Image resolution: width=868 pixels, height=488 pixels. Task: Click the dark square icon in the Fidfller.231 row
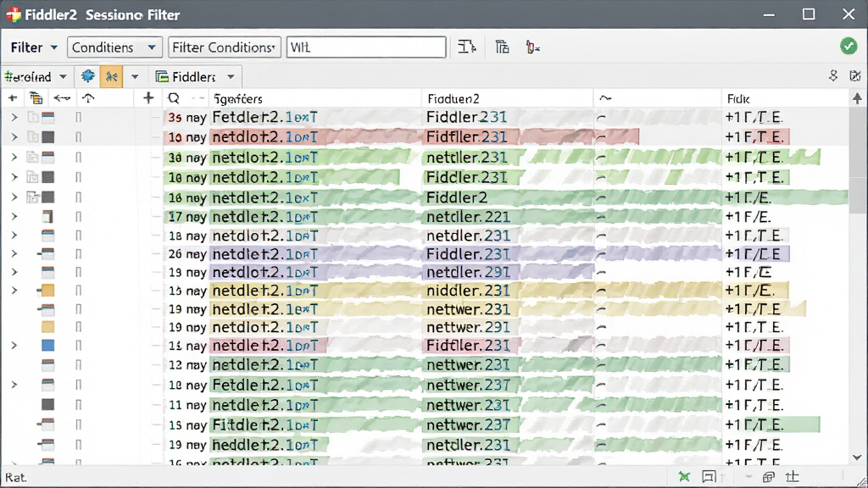pyautogui.click(x=48, y=136)
